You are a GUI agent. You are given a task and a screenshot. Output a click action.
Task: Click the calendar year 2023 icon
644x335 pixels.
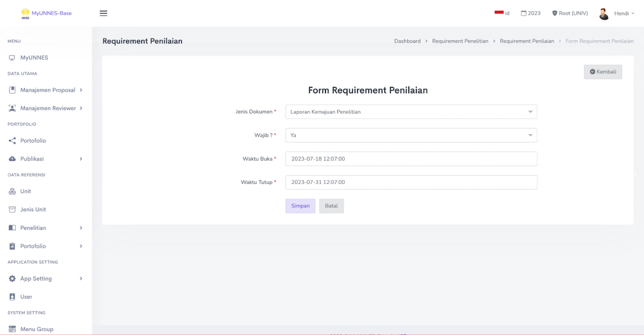click(x=523, y=13)
